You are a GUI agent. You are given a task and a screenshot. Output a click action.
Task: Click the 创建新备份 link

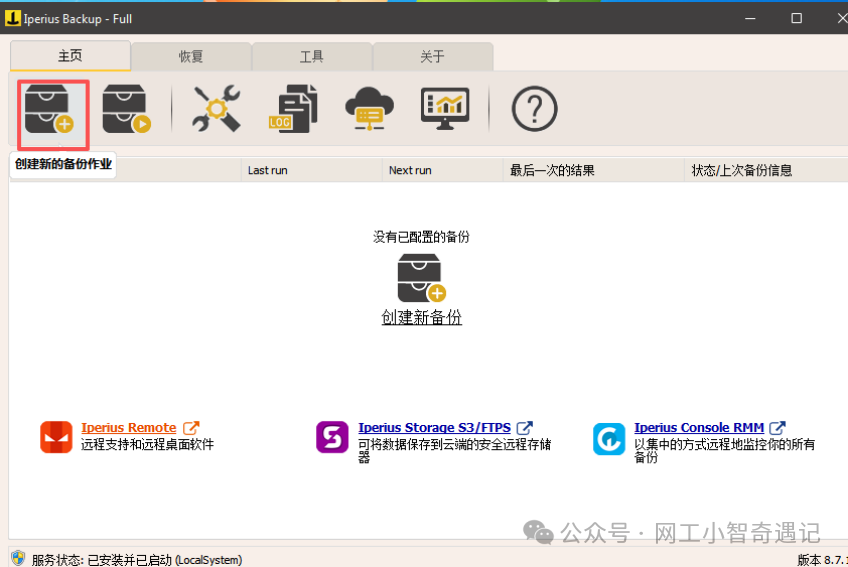click(421, 317)
